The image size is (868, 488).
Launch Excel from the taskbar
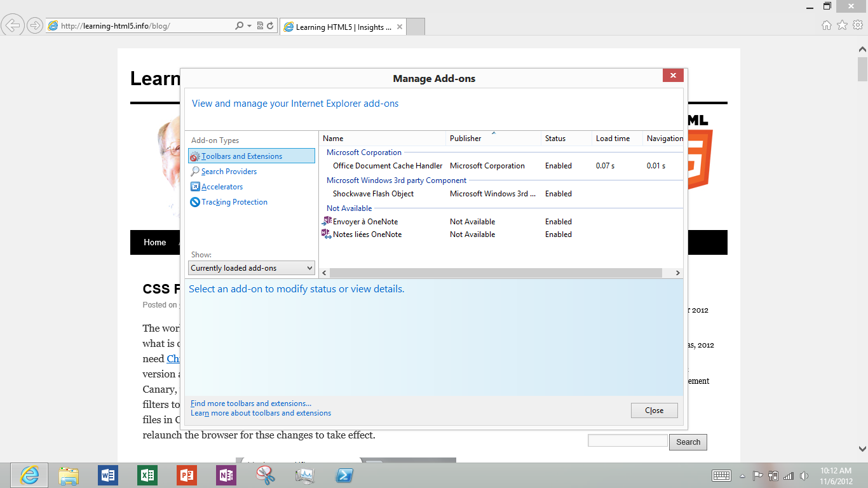147,475
